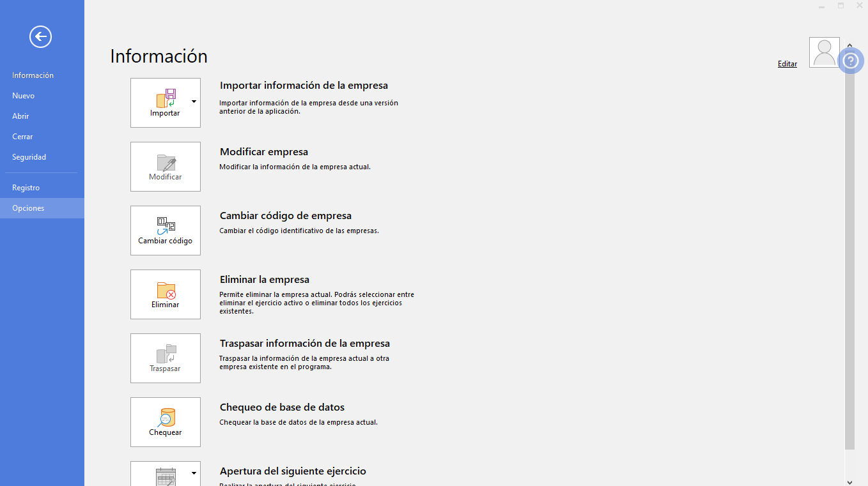Click the Traspasar información de la empresa heading
This screenshot has height=486, width=868.
click(x=305, y=344)
